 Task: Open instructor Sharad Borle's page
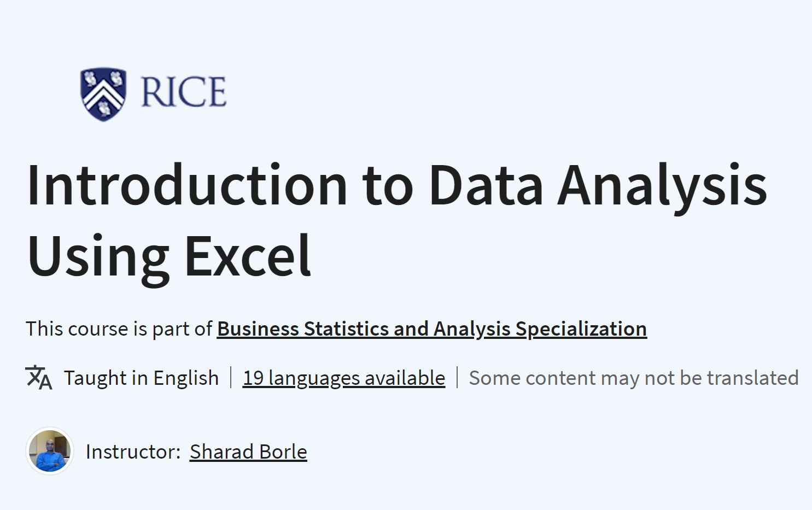point(248,452)
